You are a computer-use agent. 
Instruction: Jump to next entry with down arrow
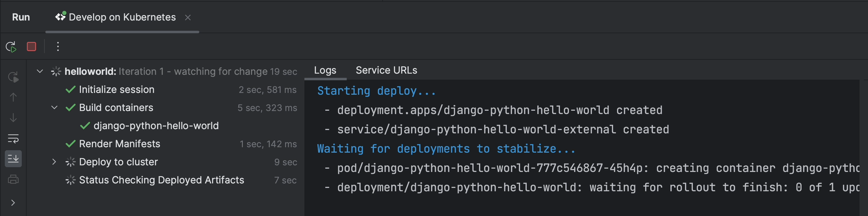point(13,118)
